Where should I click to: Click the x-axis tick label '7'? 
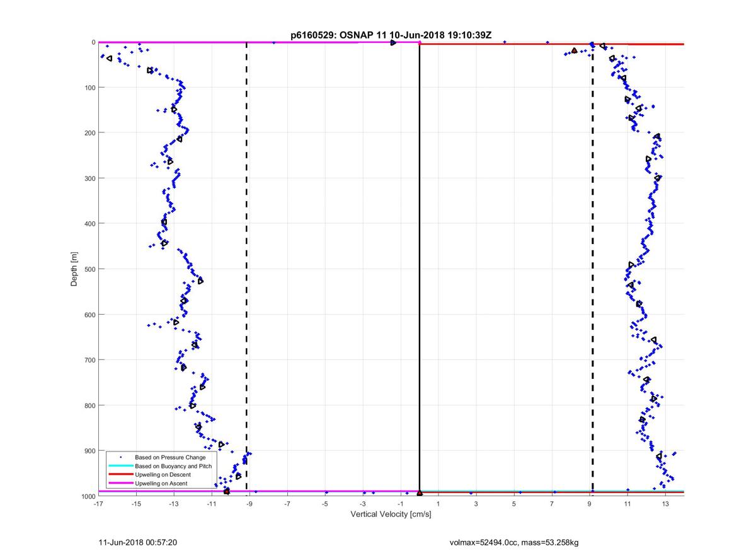(x=552, y=504)
